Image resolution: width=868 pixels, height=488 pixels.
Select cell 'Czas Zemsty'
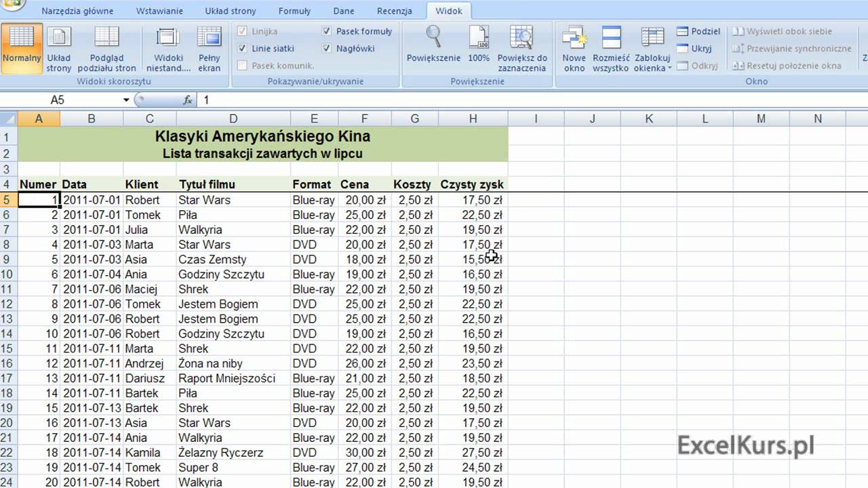(x=233, y=260)
